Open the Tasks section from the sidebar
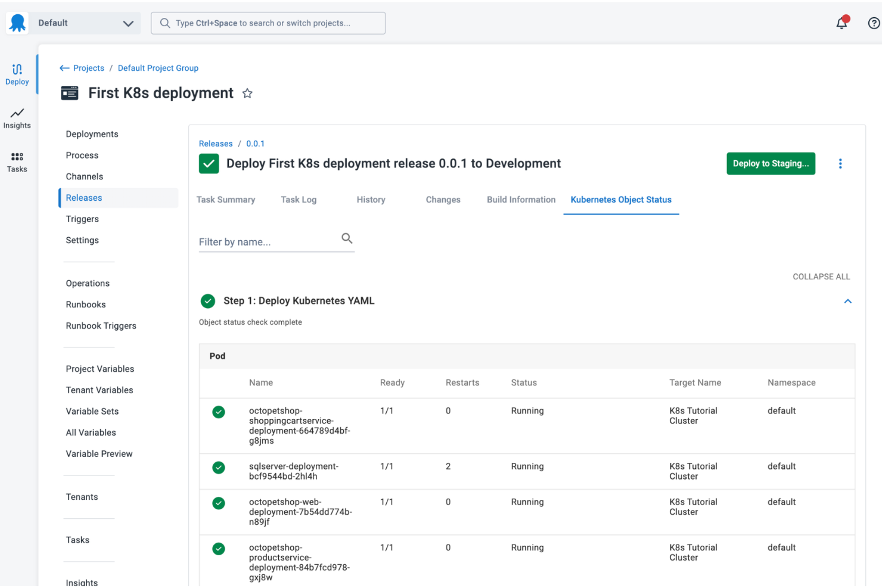The width and height of the screenshot is (882, 588). pos(17,161)
